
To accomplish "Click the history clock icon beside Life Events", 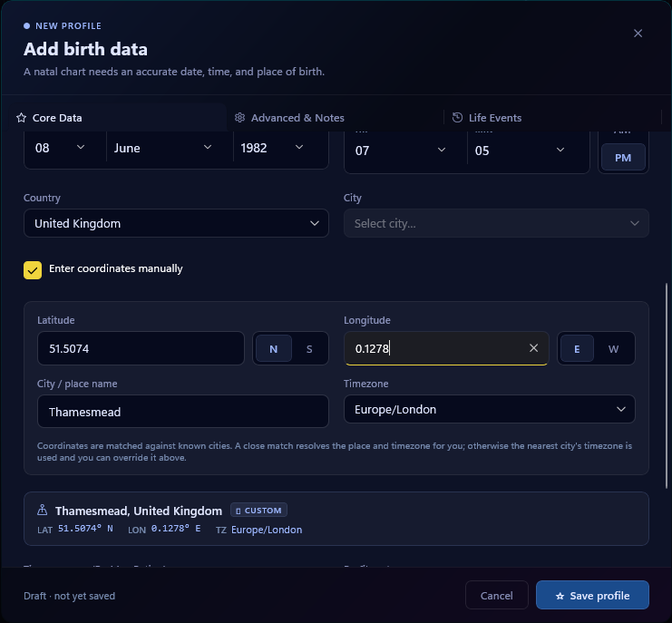I will click(x=457, y=117).
